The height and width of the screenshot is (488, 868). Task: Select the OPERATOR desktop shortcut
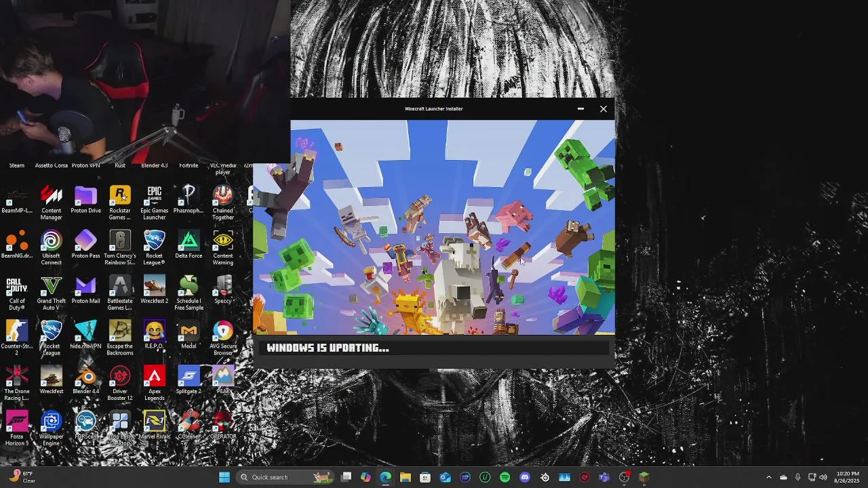coord(223,426)
